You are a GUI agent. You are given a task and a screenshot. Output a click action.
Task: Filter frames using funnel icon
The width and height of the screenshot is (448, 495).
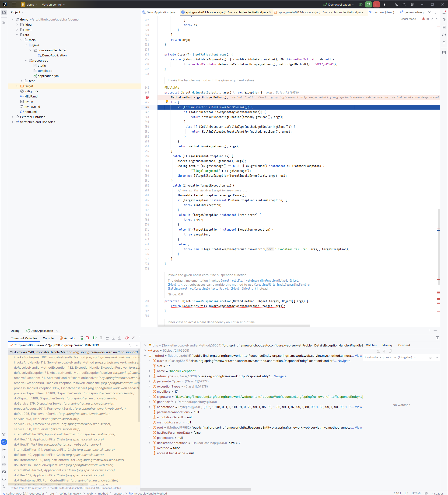[130, 345]
